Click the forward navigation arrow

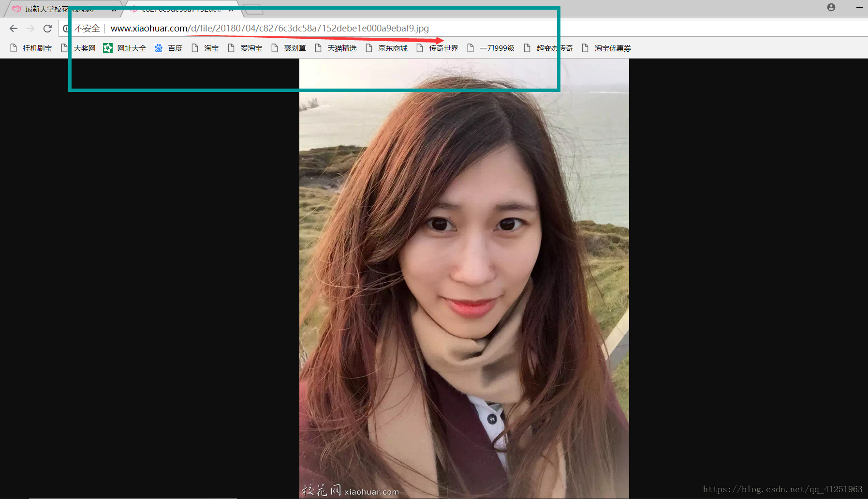pyautogui.click(x=30, y=29)
